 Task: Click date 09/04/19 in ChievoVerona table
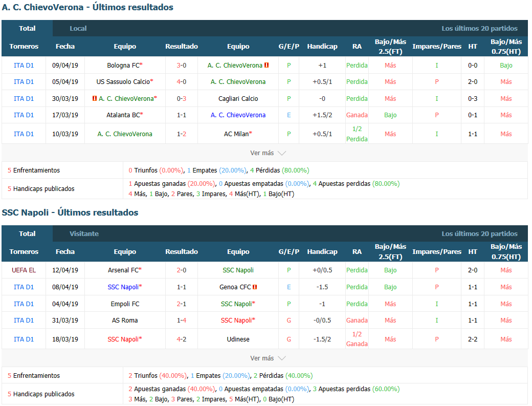point(65,65)
